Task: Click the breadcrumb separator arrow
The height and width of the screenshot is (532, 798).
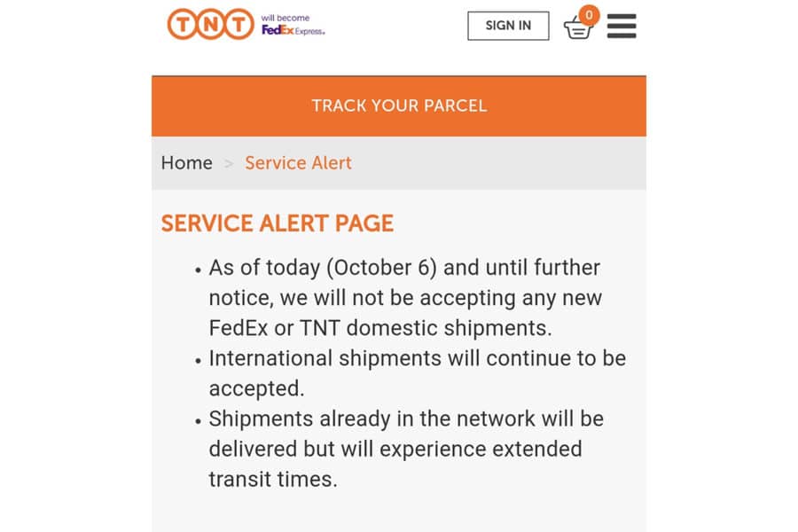Action: coord(229,164)
